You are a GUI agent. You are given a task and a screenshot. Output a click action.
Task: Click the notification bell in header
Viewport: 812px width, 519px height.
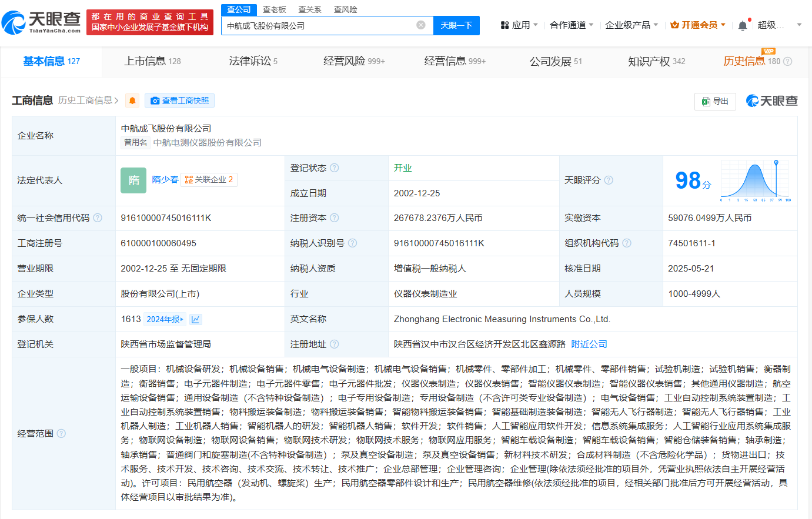click(743, 25)
